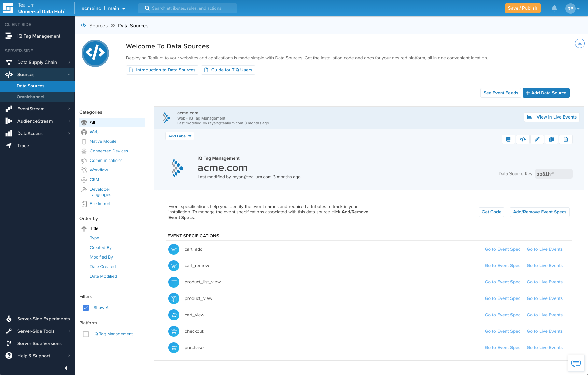
Task: Open Server-Side Versions
Action: click(37, 343)
